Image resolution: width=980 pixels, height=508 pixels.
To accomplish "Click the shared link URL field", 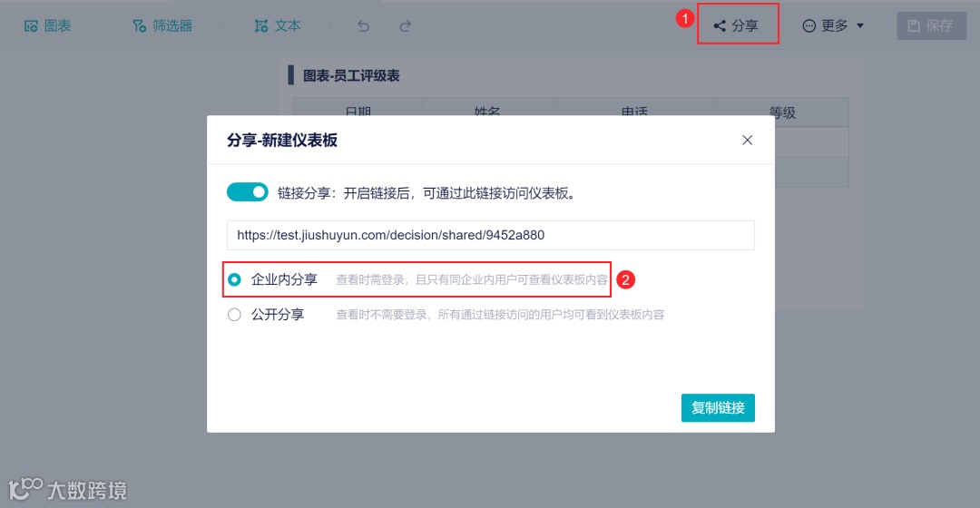I will tap(491, 235).
